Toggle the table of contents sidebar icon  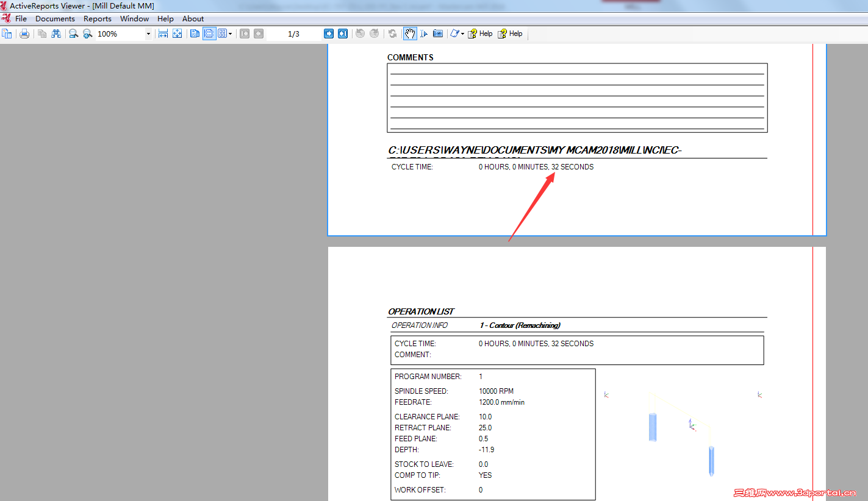pyautogui.click(x=7, y=34)
